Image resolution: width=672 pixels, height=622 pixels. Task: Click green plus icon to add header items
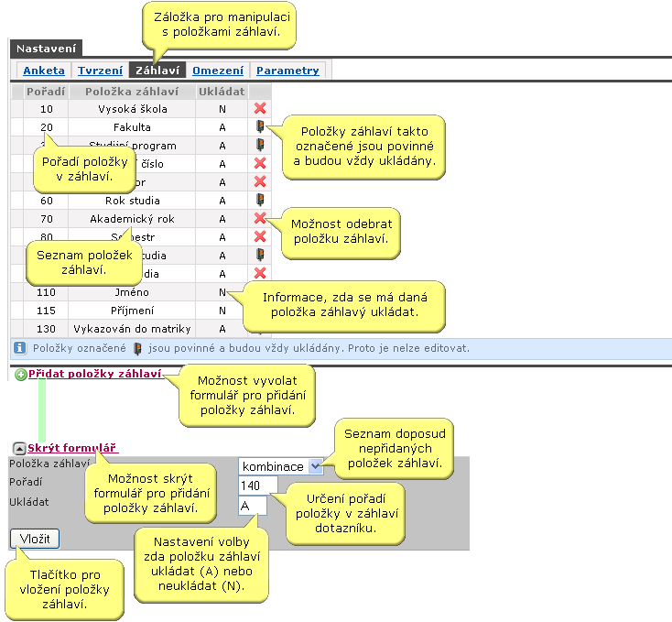20,375
